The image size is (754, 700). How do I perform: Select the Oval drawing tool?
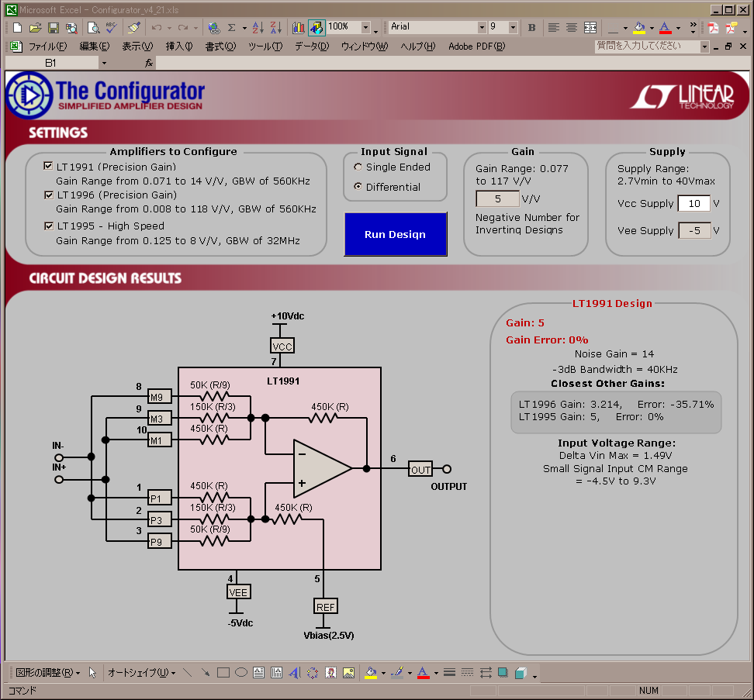(241, 673)
